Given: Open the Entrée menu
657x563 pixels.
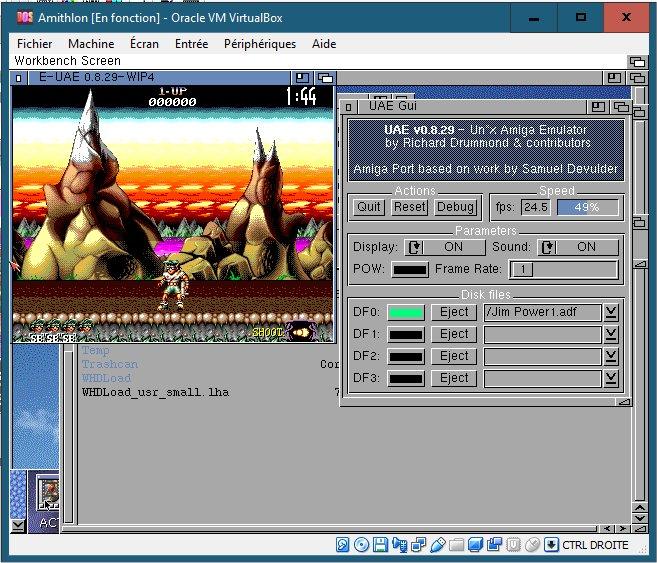Looking at the screenshot, I should click(x=191, y=44).
